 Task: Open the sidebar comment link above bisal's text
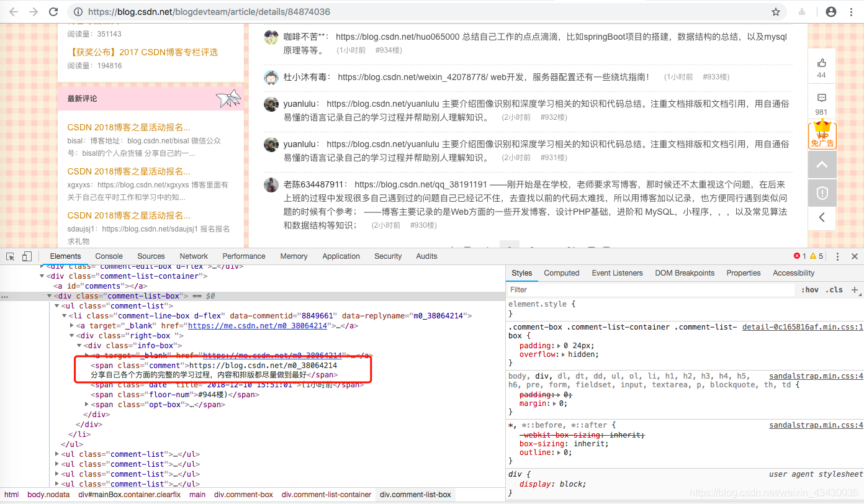point(129,127)
